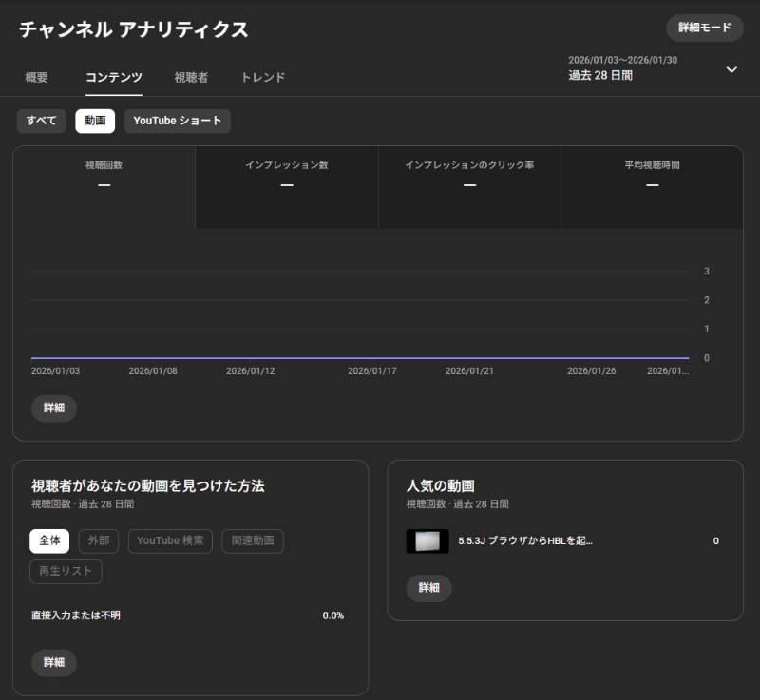Click the 直接入力または不明 traffic row
The width and height of the screenshot is (760, 700).
point(187,615)
